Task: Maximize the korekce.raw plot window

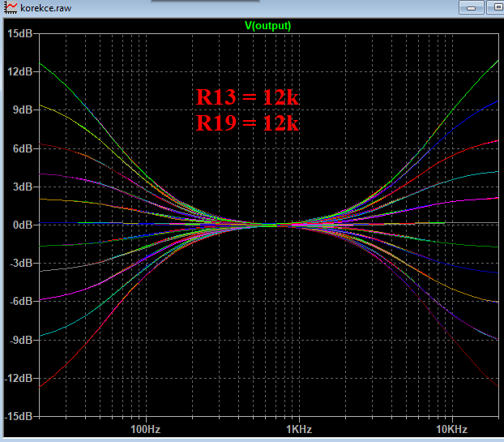Action: (x=495, y=7)
